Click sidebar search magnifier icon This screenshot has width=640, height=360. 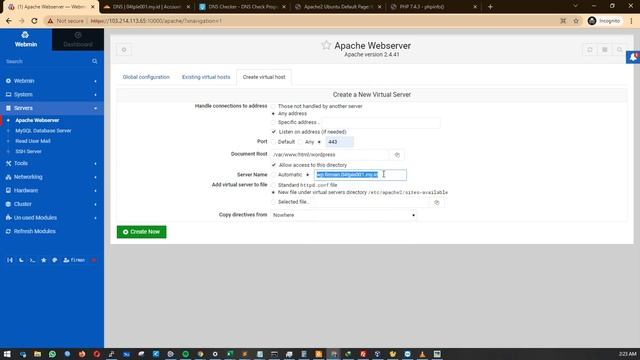95,61
